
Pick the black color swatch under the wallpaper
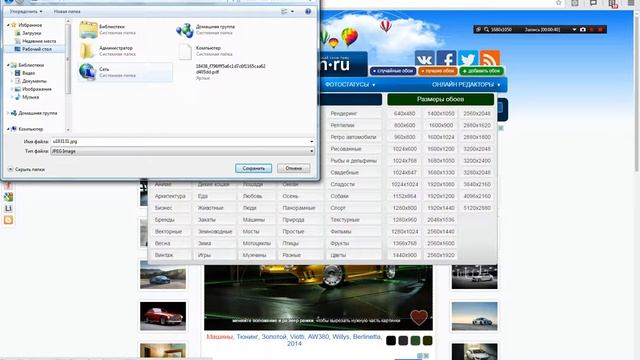click(391, 340)
